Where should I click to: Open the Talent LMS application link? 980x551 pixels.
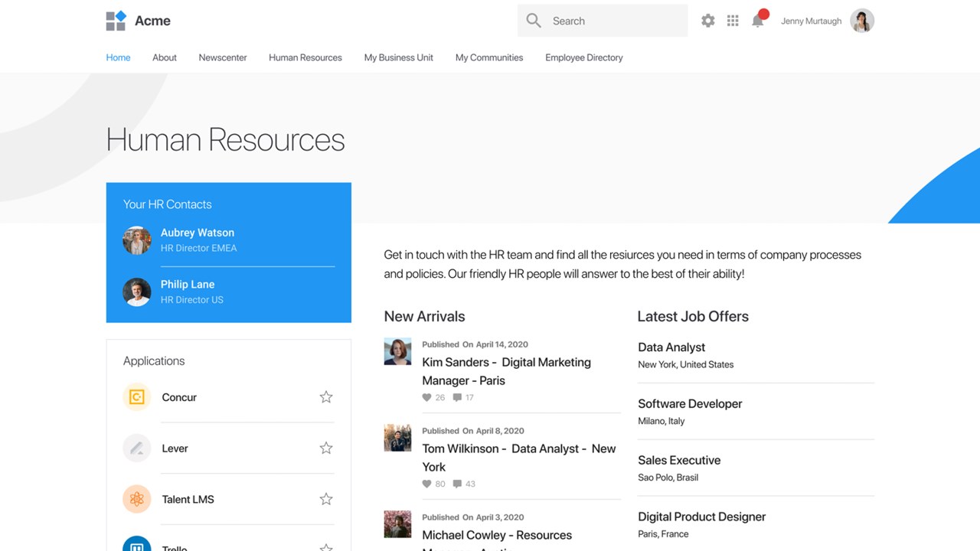click(x=188, y=499)
